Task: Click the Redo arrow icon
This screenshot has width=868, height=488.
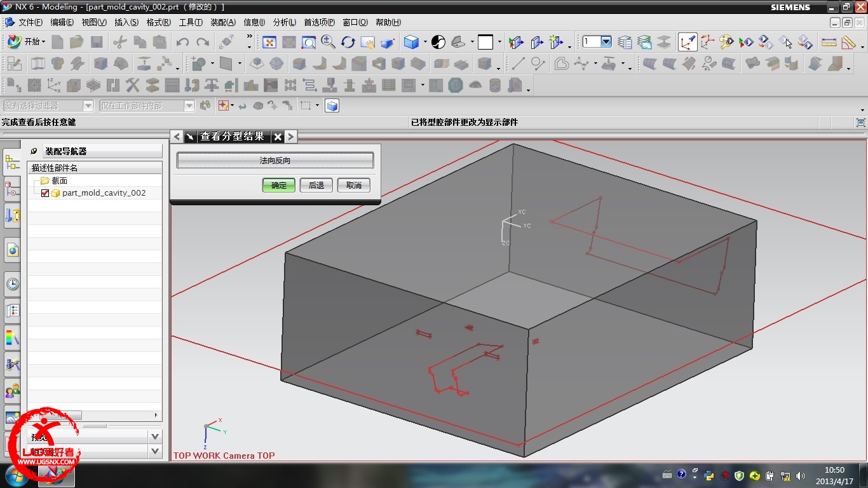Action: (x=203, y=42)
